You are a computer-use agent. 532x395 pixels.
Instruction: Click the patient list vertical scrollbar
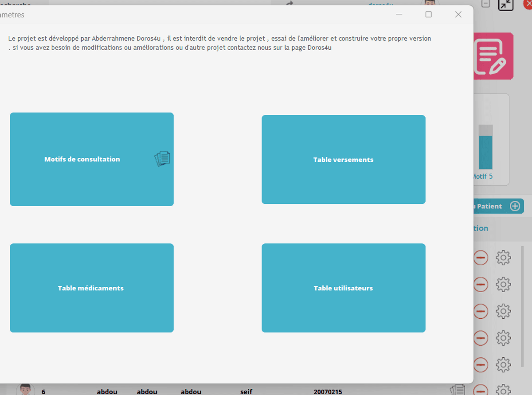pyautogui.click(x=522, y=306)
